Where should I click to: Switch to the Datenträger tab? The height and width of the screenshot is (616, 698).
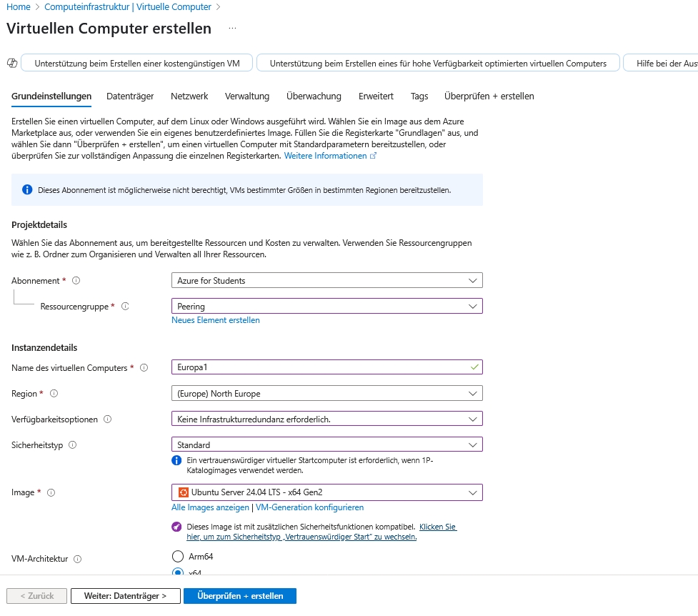[130, 96]
